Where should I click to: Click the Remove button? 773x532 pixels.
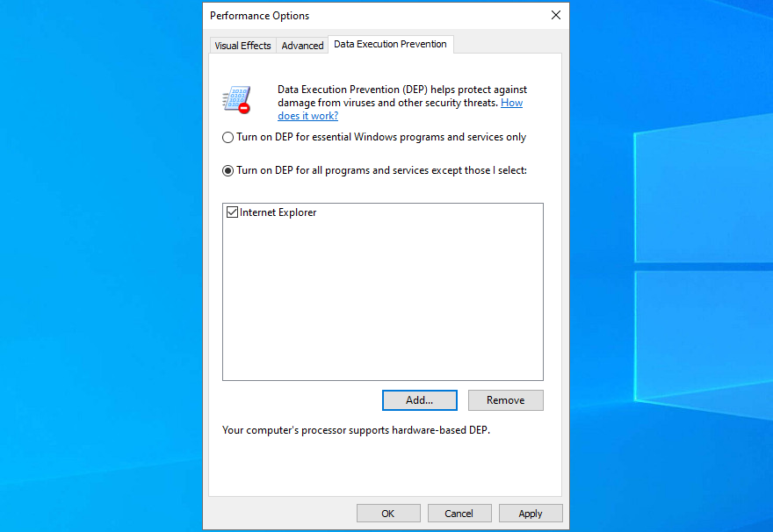coord(505,399)
